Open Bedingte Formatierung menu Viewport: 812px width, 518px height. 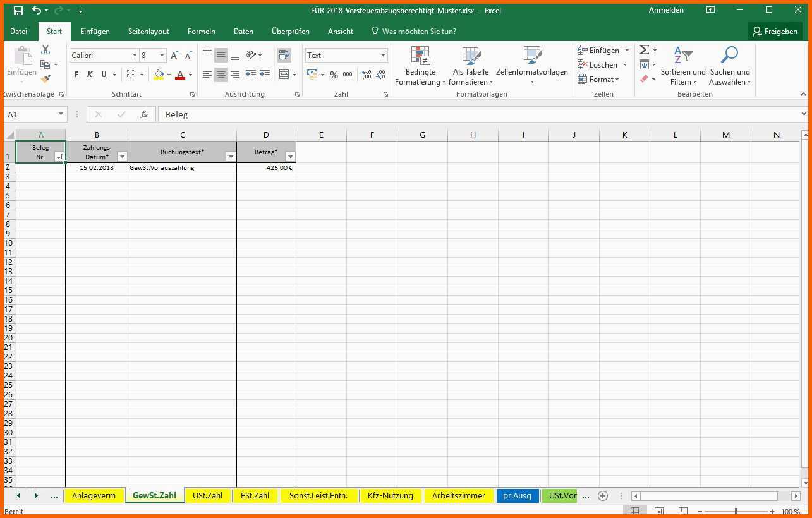pyautogui.click(x=420, y=66)
